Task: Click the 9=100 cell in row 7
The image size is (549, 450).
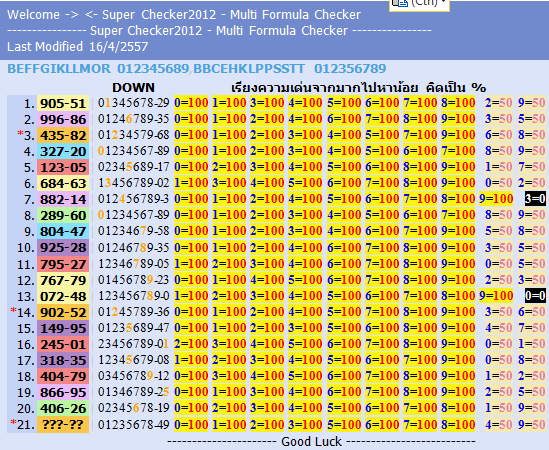Action: pos(496,199)
